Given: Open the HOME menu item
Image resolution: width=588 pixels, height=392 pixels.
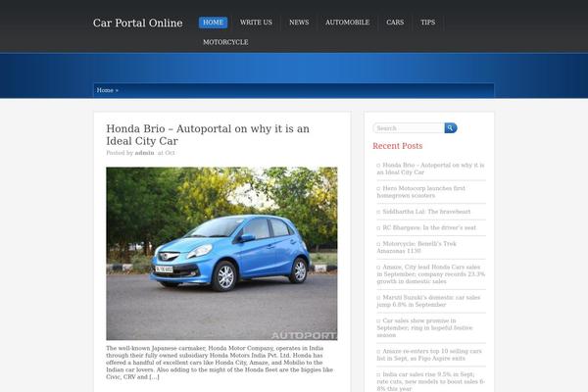Looking at the screenshot, I should click(x=213, y=23).
